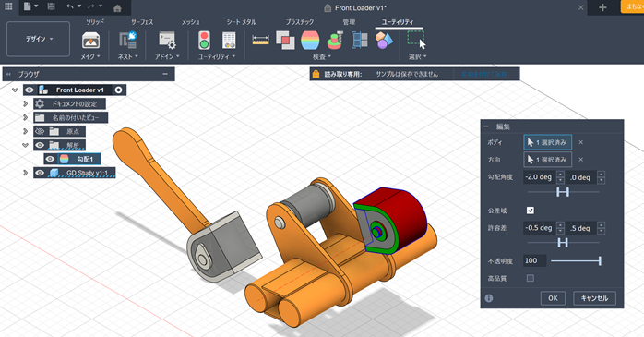
Task: Expand the 名前の付いたビュー node
Action: coord(26,117)
